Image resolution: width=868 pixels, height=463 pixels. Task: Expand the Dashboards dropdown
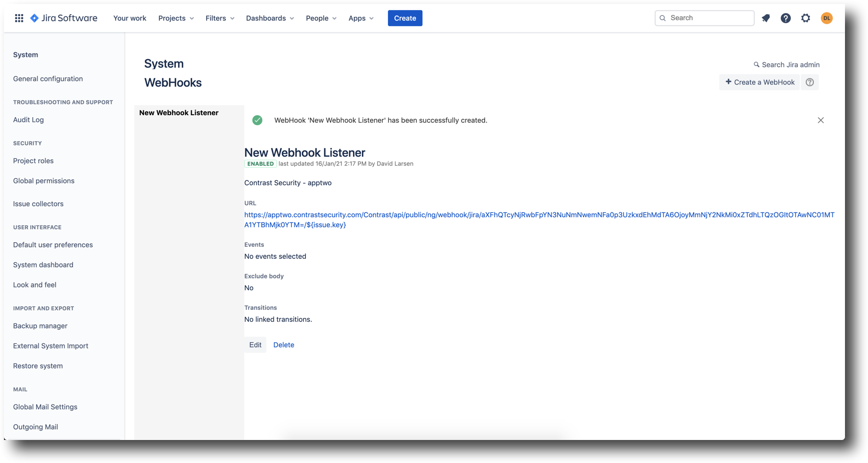coord(270,18)
